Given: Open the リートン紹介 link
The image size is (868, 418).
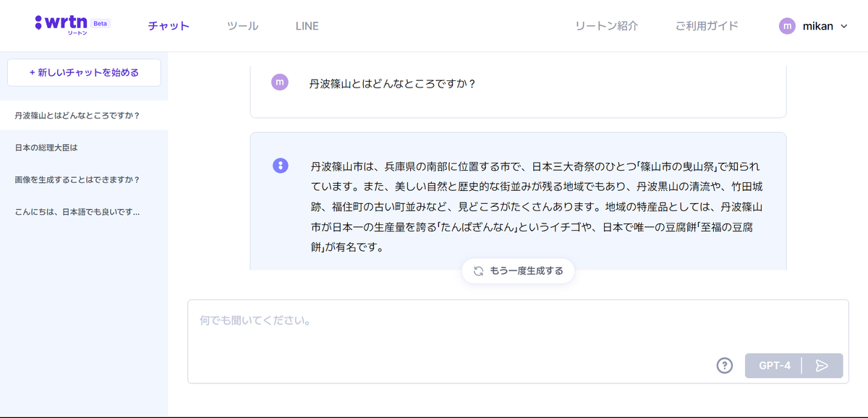Looking at the screenshot, I should (606, 26).
